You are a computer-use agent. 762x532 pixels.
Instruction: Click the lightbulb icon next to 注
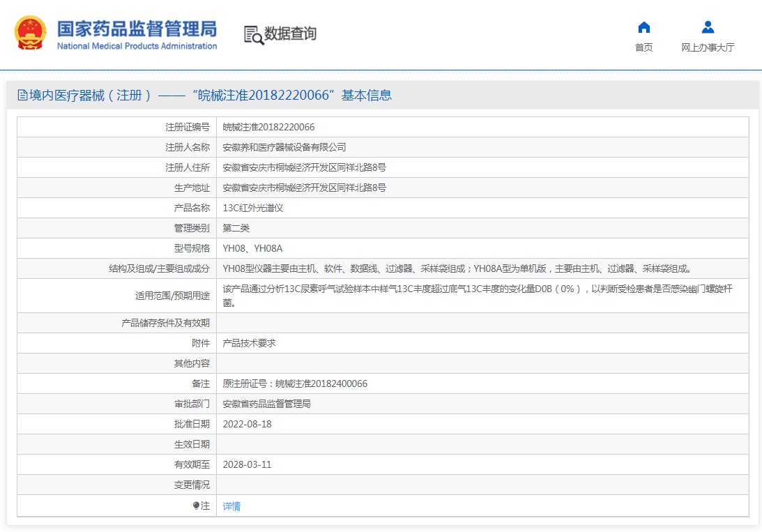[x=196, y=506]
